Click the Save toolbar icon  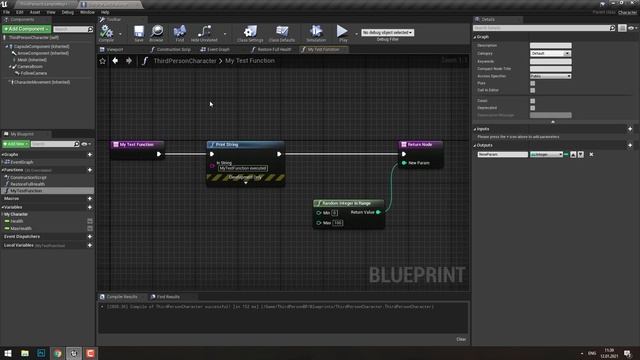[139, 32]
